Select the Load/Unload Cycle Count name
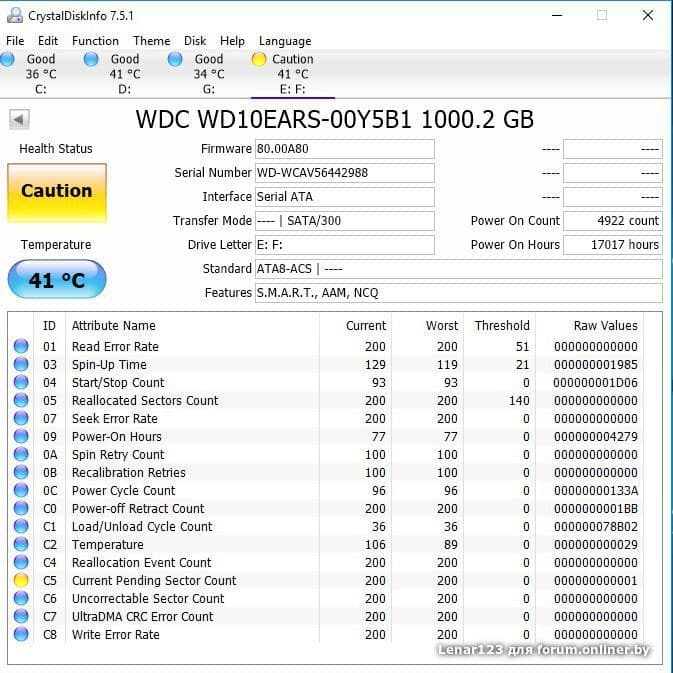This screenshot has width=673, height=673. point(142,527)
